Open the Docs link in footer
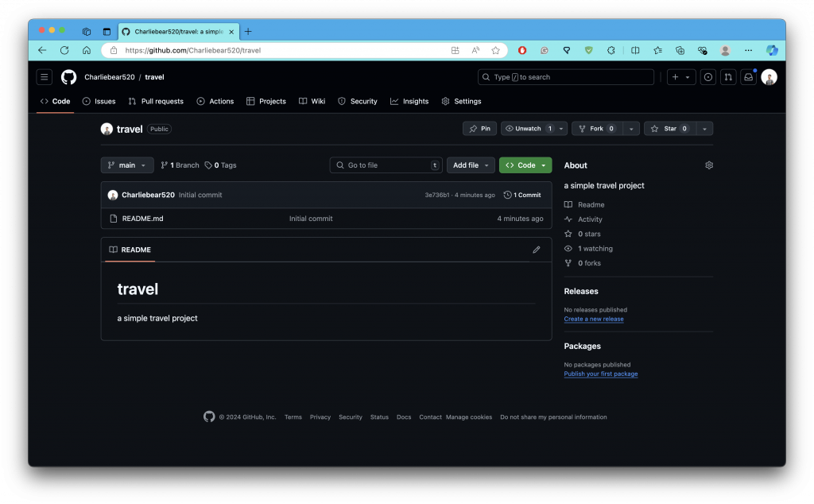814x504 pixels. pyautogui.click(x=403, y=417)
